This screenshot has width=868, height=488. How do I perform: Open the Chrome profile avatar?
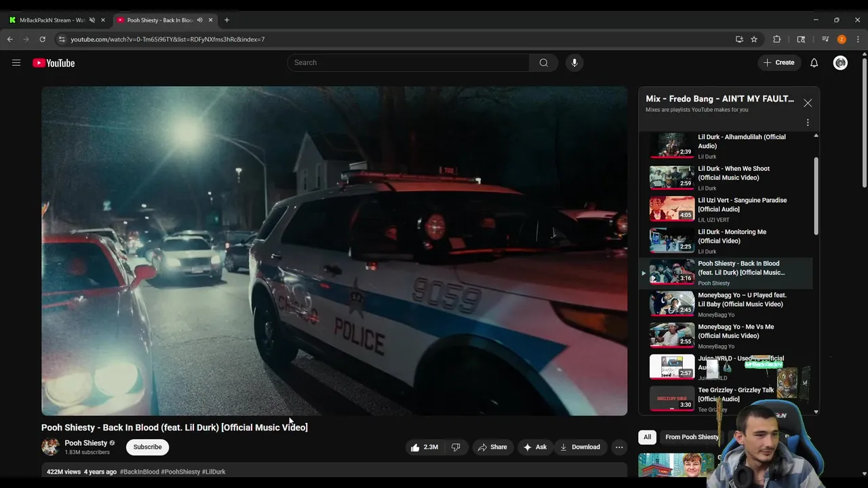[x=842, y=39]
